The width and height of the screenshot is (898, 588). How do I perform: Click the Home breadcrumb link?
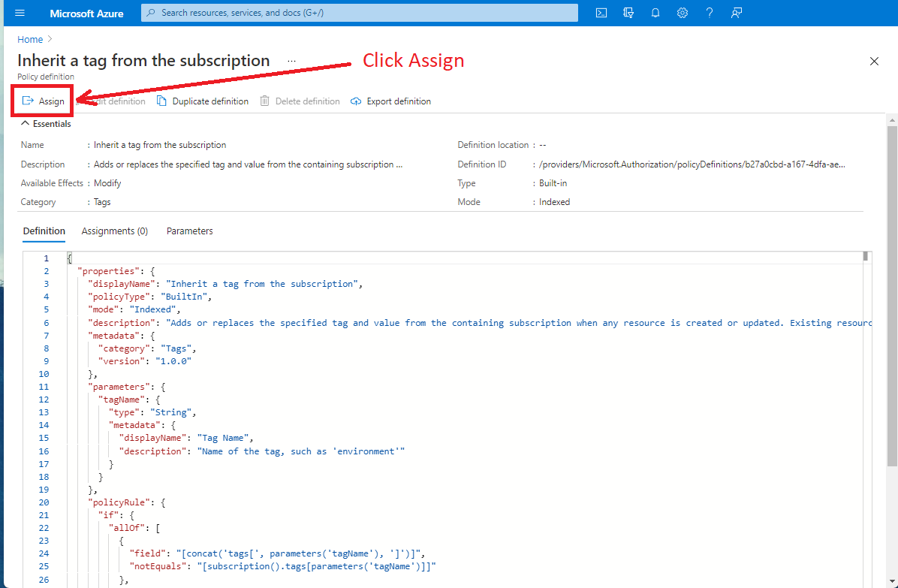pyautogui.click(x=30, y=39)
